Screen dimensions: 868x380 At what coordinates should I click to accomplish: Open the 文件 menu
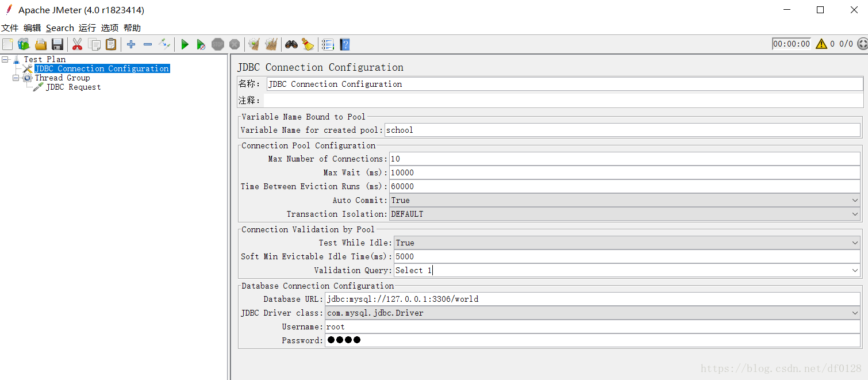click(10, 28)
